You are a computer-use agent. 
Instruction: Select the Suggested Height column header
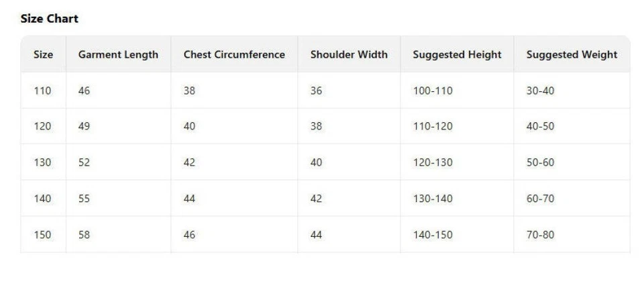click(x=457, y=54)
